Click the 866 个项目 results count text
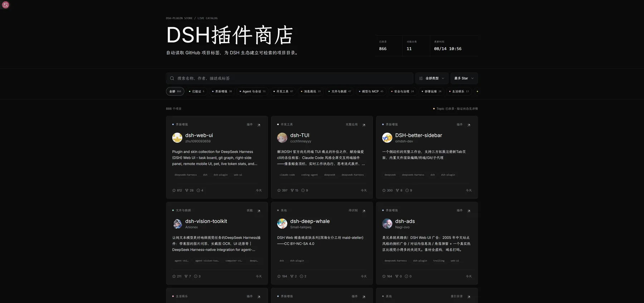 point(174,109)
